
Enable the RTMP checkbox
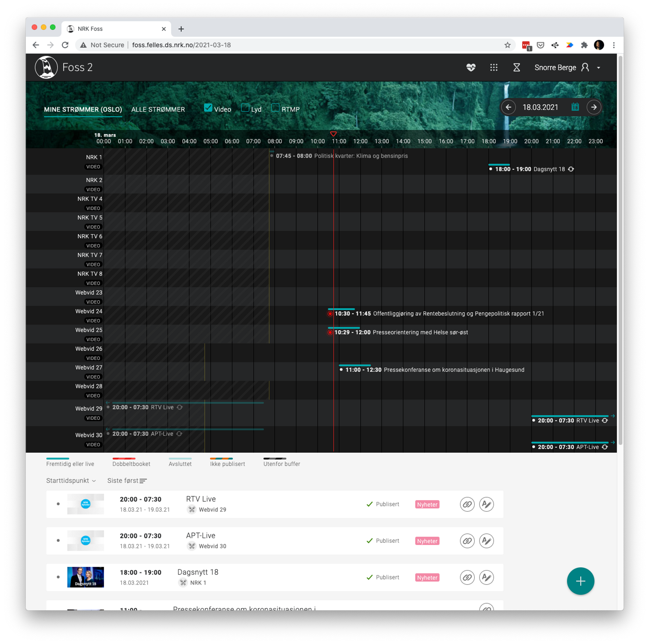(x=275, y=108)
